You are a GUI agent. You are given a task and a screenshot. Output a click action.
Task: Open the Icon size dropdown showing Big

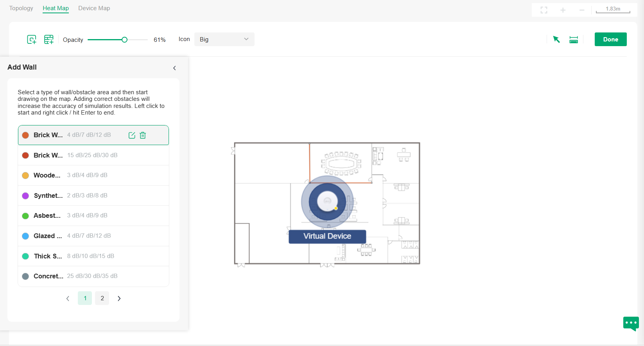coord(224,39)
